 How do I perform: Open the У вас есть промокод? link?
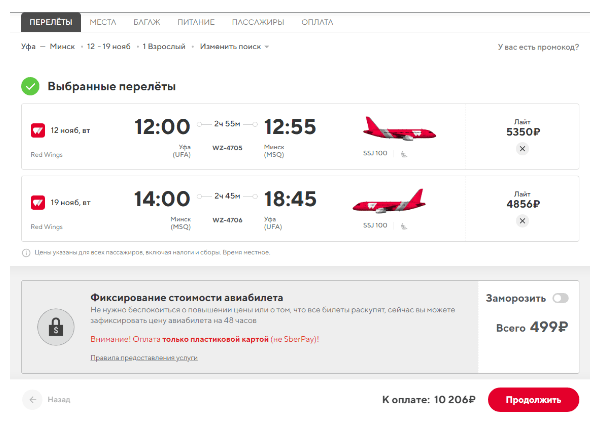538,47
